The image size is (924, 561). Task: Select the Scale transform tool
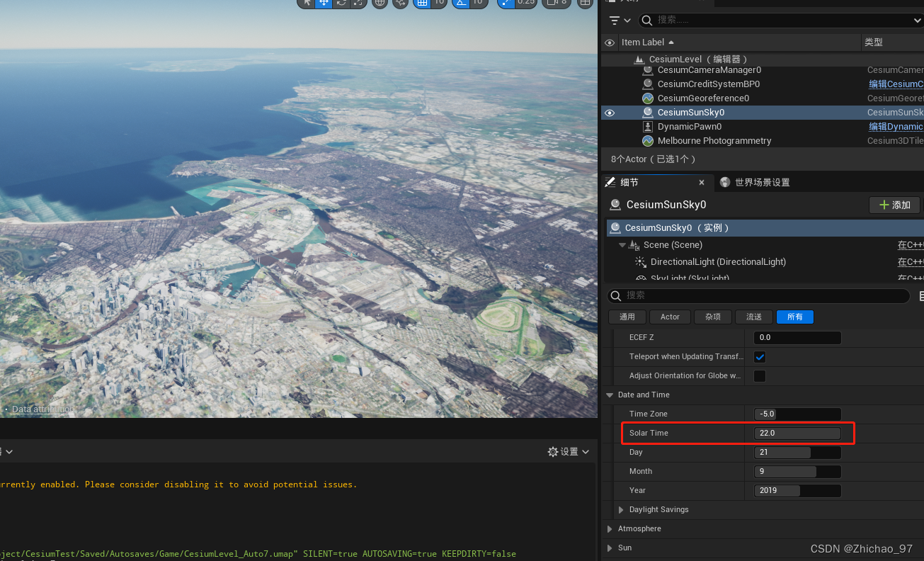(358, 4)
